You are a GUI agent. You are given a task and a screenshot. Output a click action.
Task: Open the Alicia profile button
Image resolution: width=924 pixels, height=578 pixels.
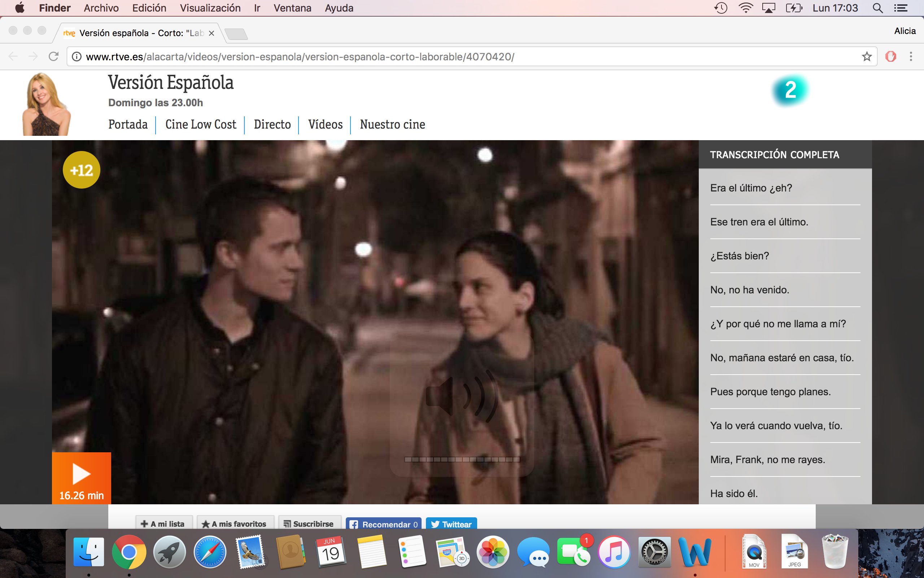[x=905, y=31]
